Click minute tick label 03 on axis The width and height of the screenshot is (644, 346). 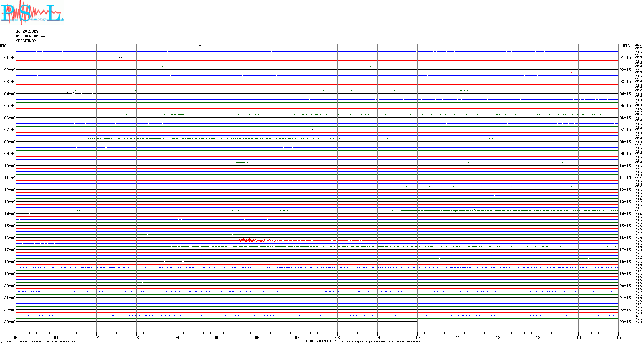pyautogui.click(x=136, y=337)
